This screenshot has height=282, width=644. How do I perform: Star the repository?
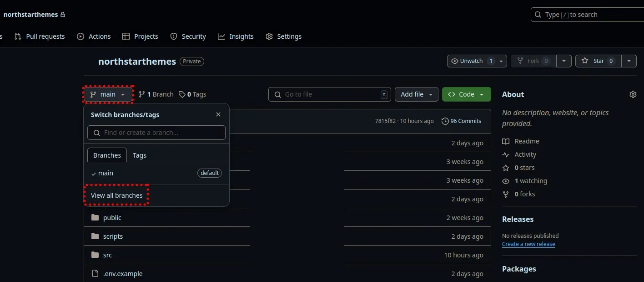point(598,61)
